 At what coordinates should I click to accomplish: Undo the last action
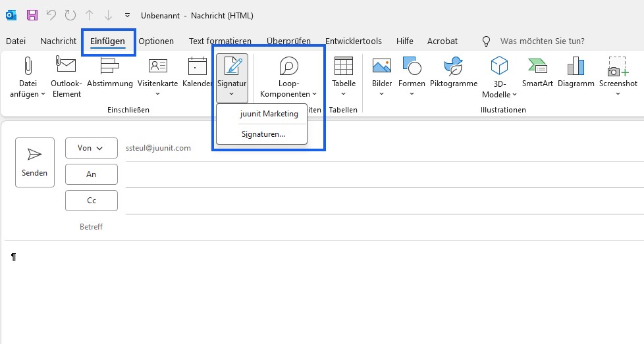pos(51,16)
